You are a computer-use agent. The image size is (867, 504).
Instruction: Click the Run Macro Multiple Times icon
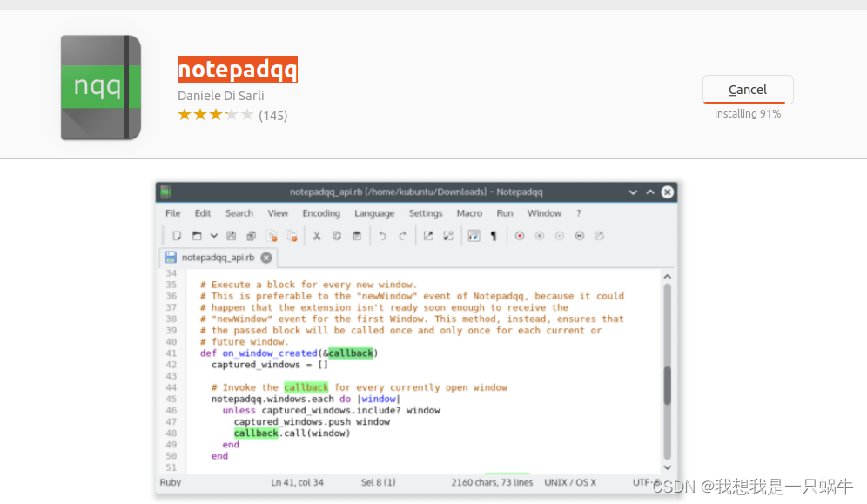point(580,236)
